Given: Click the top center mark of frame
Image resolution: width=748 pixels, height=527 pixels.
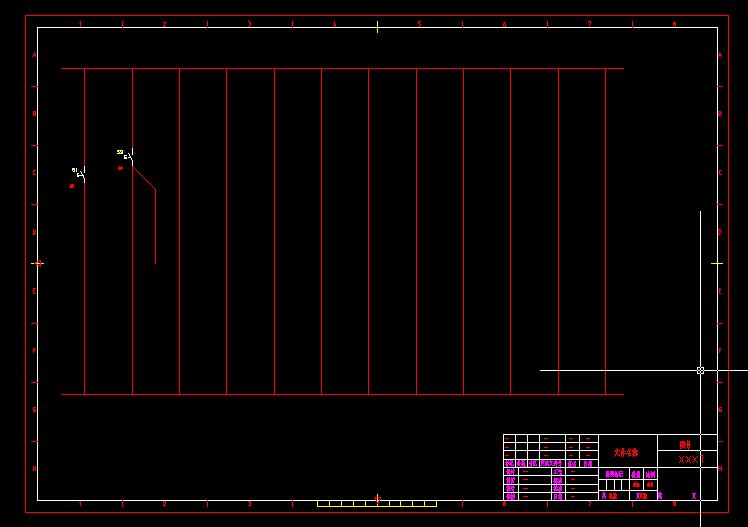Looking at the screenshot, I should 377,27.
